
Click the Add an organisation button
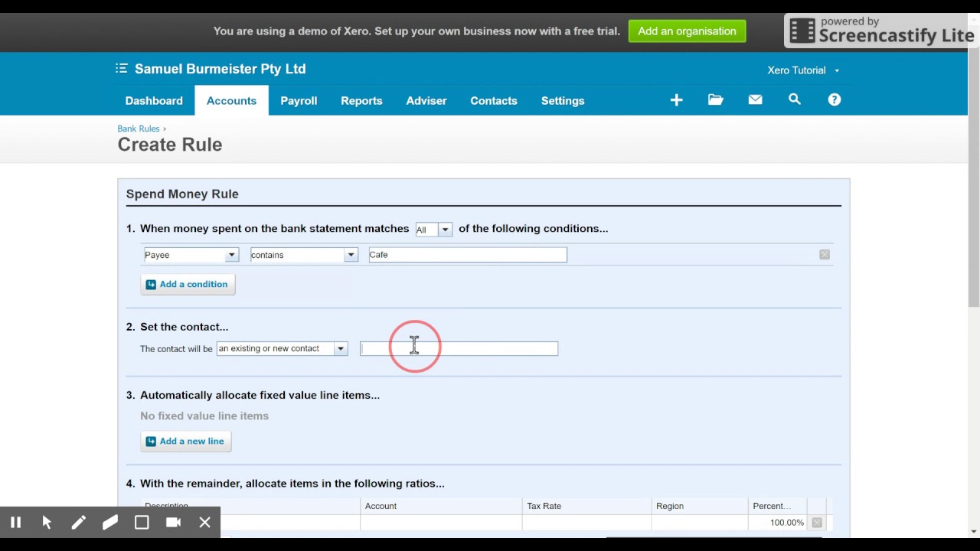coord(687,31)
